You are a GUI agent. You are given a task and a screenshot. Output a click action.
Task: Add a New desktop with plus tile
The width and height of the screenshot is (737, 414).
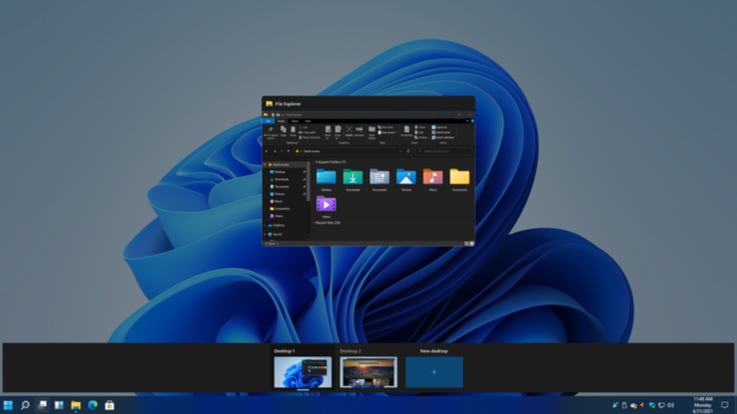point(434,372)
